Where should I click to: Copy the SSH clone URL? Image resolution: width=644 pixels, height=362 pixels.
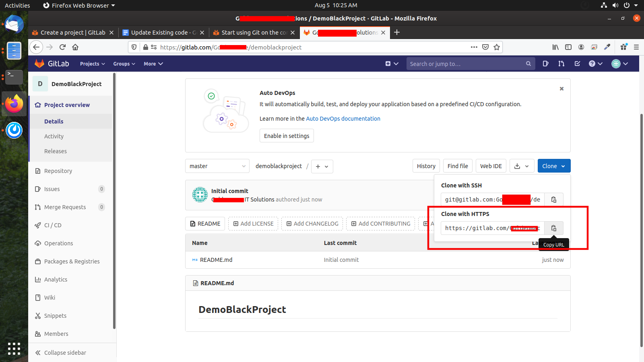pyautogui.click(x=553, y=200)
